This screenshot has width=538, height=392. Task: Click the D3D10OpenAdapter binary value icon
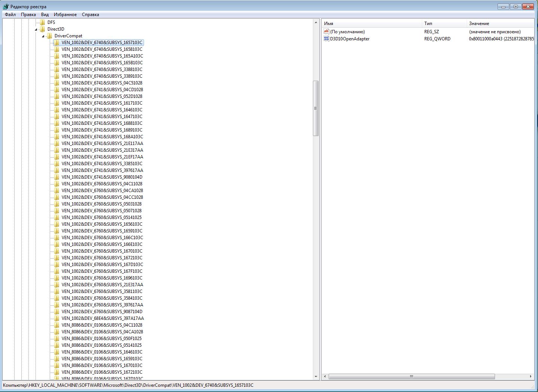326,39
